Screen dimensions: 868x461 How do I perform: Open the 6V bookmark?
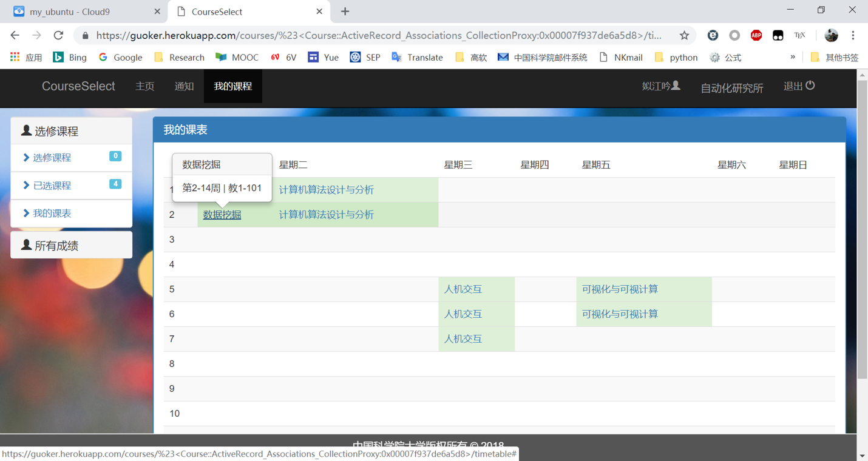pos(283,57)
